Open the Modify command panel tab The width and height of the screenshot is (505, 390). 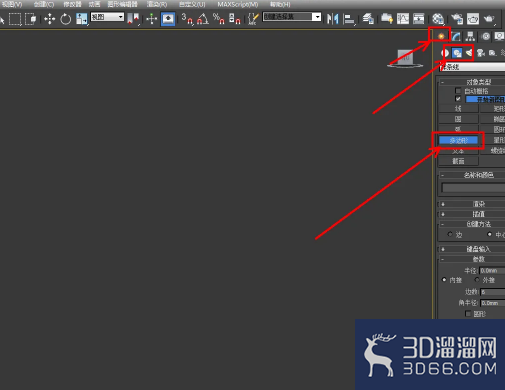point(456,36)
